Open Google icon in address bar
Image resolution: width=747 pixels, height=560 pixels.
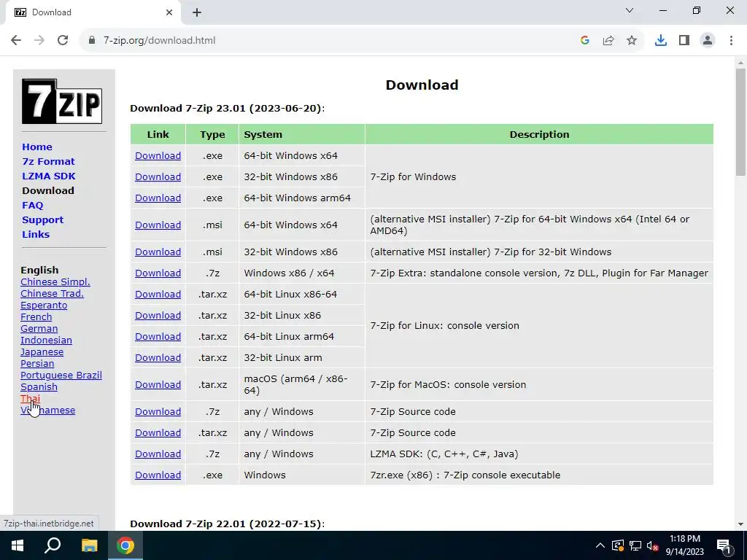pos(585,41)
